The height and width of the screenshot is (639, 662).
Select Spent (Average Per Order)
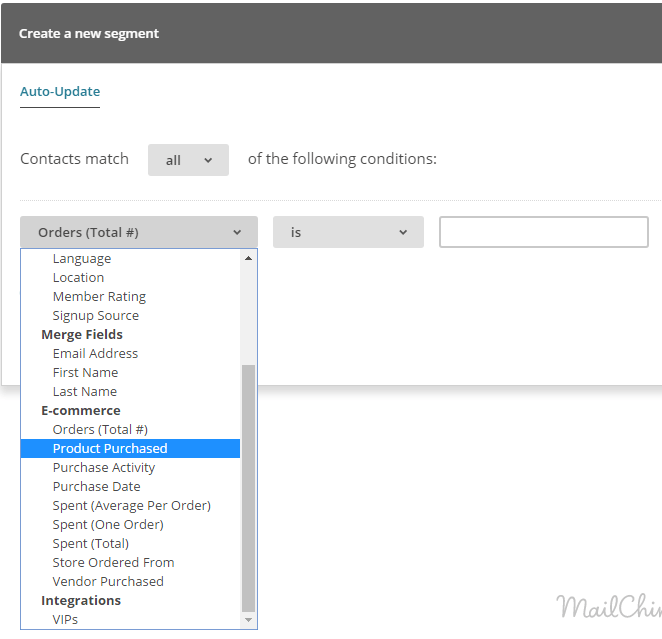click(x=130, y=506)
